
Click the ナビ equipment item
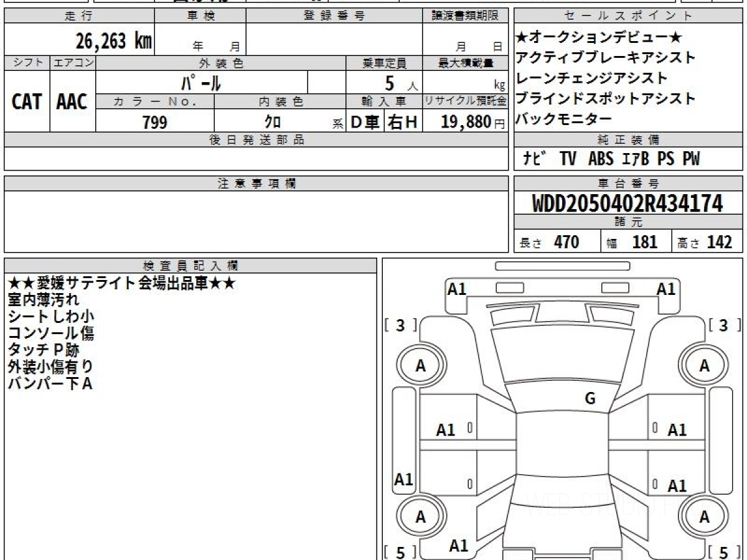pos(536,159)
